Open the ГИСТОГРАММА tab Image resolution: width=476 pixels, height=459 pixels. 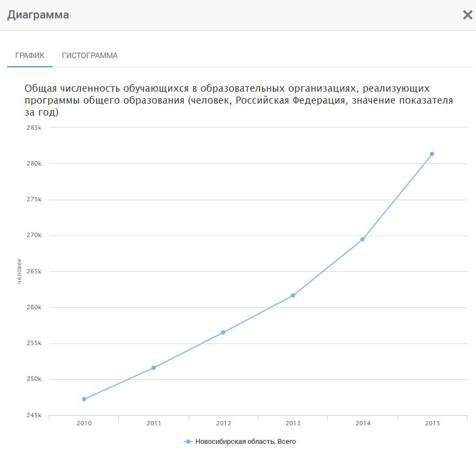point(90,55)
